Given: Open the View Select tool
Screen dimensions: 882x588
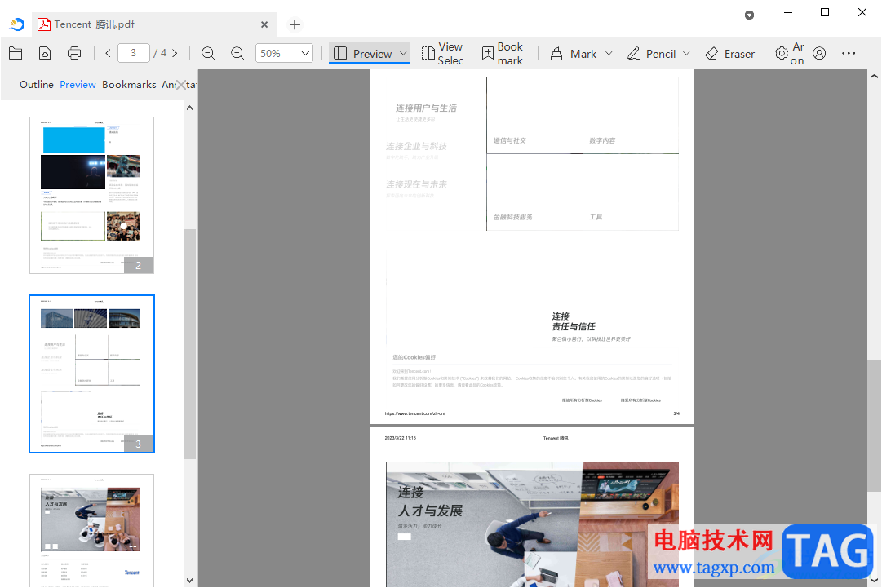Looking at the screenshot, I should [443, 53].
